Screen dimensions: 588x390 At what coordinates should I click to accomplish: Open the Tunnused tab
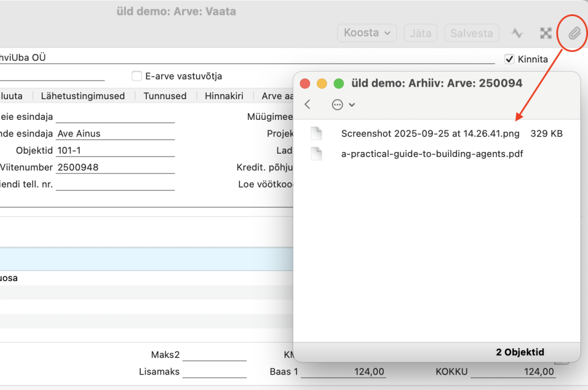(165, 96)
